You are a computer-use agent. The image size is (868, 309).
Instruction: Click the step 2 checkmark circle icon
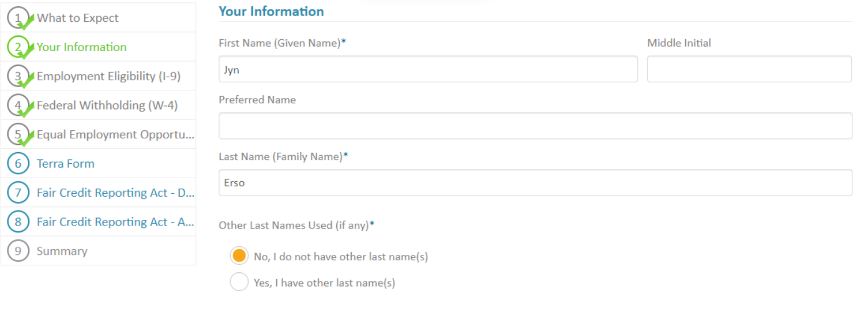coord(18,47)
